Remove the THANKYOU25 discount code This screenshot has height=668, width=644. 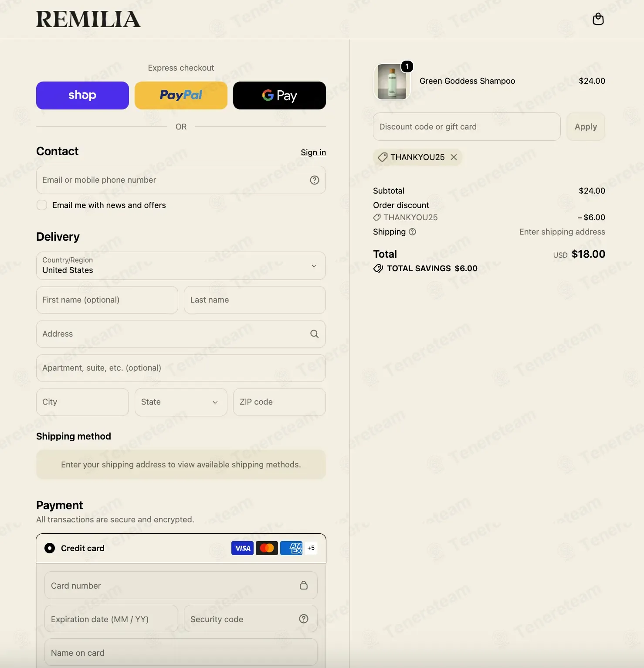pyautogui.click(x=454, y=157)
